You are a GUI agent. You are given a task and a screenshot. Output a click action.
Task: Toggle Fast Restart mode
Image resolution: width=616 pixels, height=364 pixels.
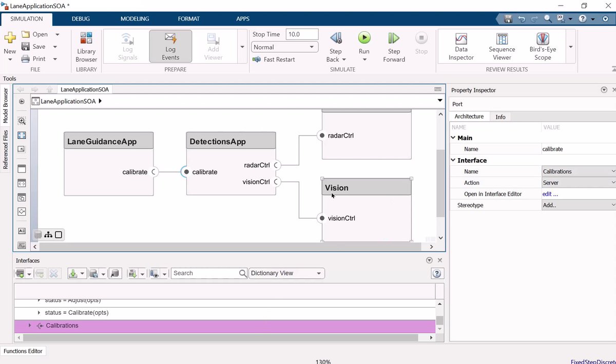(x=274, y=60)
